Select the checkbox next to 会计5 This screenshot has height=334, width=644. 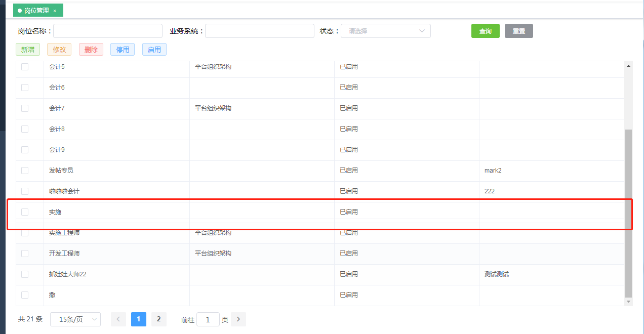(x=24, y=66)
